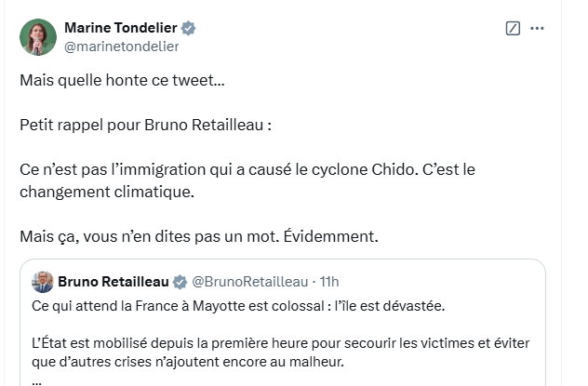
Task: Visit the @marinetondelier handle
Action: click(x=119, y=45)
